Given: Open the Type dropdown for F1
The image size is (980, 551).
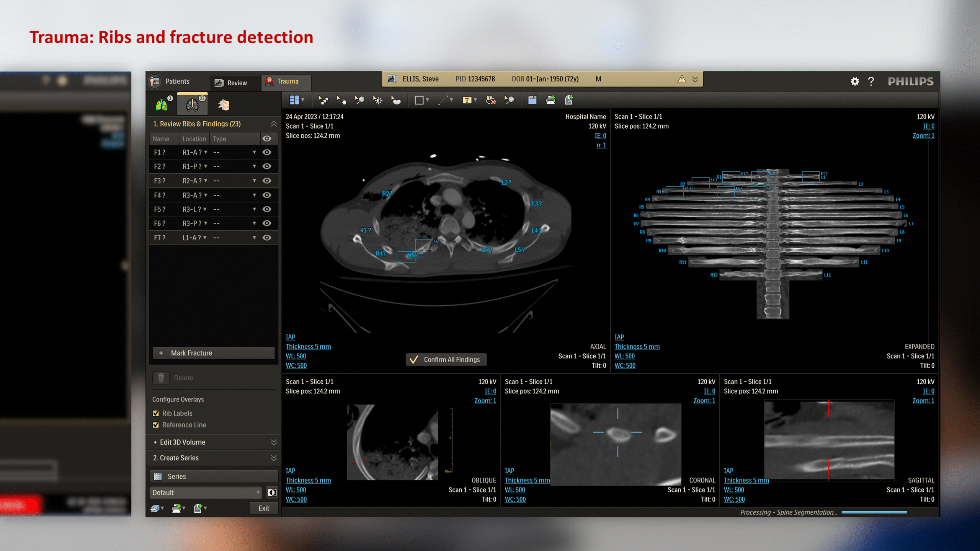Looking at the screenshot, I should pos(254,152).
